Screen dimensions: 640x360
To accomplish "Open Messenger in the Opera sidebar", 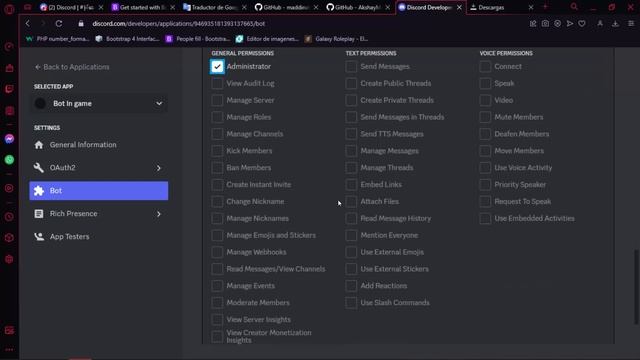I will tap(9, 139).
